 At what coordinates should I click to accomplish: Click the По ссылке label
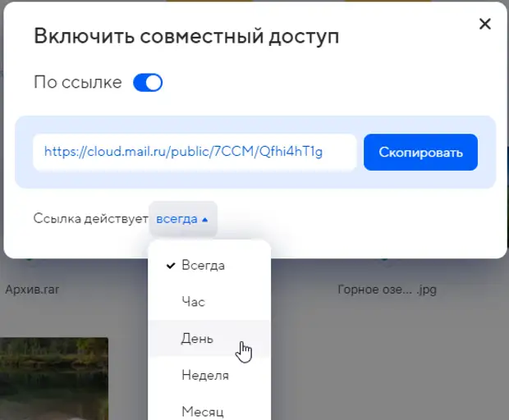point(78,82)
